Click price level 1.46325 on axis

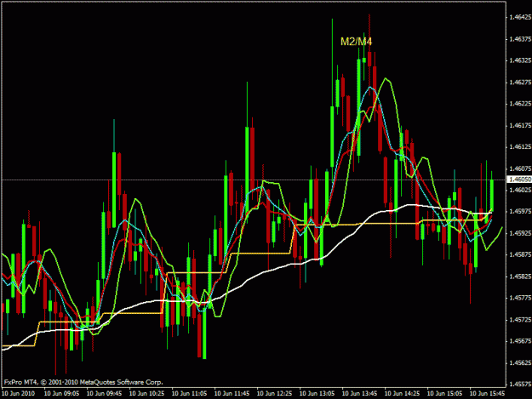[x=520, y=60]
